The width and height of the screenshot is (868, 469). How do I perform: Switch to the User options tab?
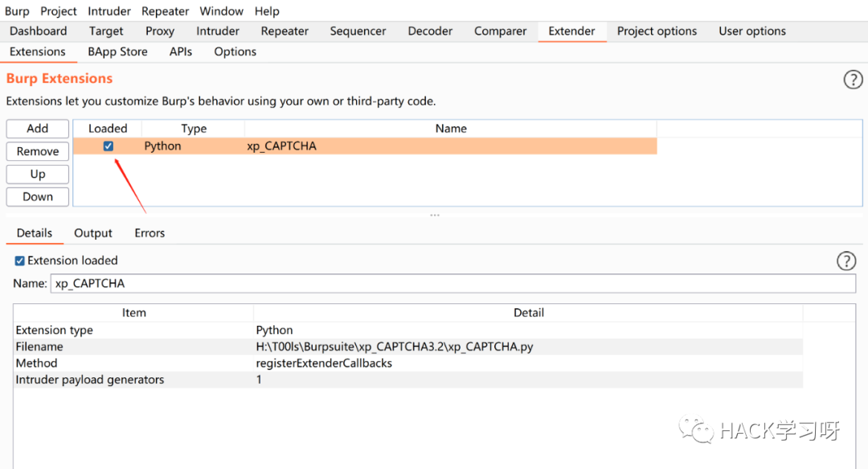[x=752, y=31]
